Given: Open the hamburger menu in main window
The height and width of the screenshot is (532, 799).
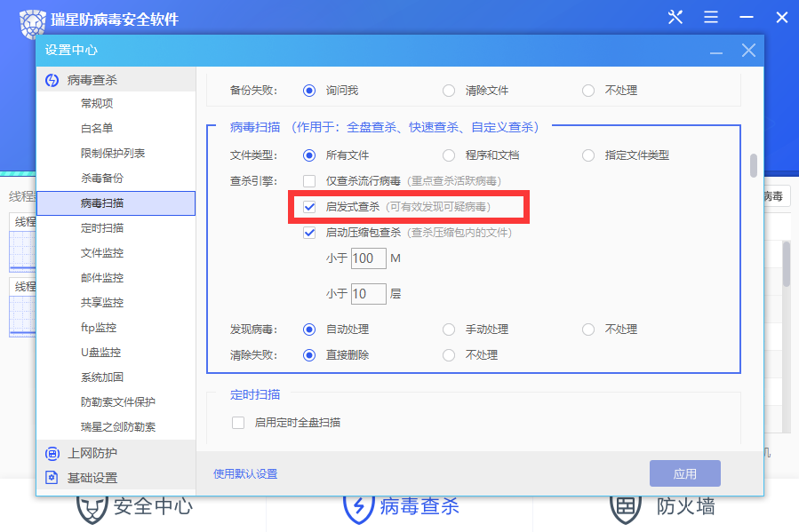Looking at the screenshot, I should click(711, 17).
